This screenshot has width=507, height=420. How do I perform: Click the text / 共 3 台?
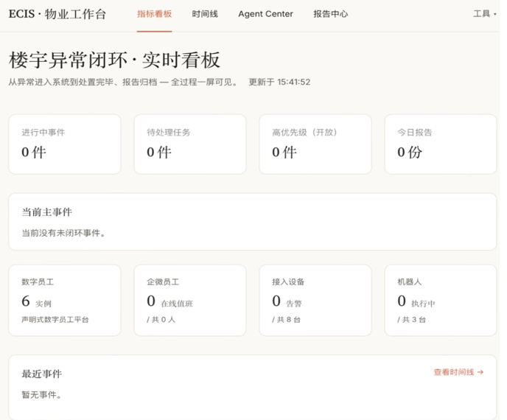[411, 320]
